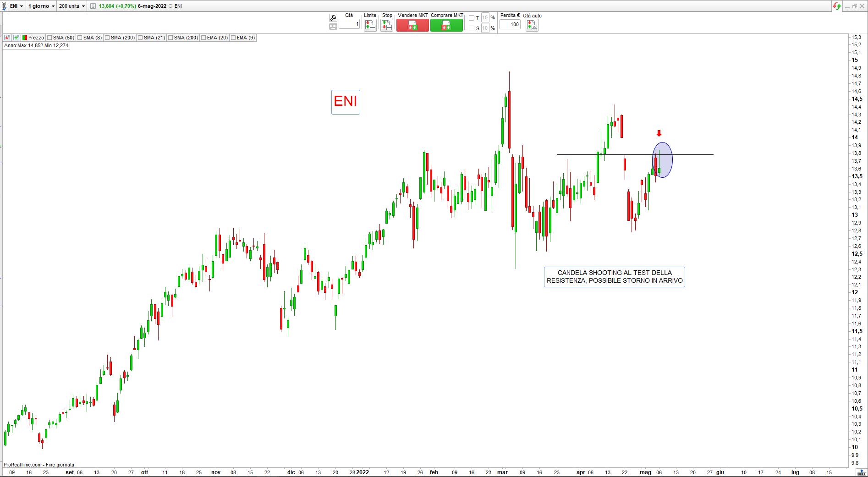Open the 1 giorno timeframe dropdown
The height and width of the screenshot is (477, 868).
click(x=41, y=6)
